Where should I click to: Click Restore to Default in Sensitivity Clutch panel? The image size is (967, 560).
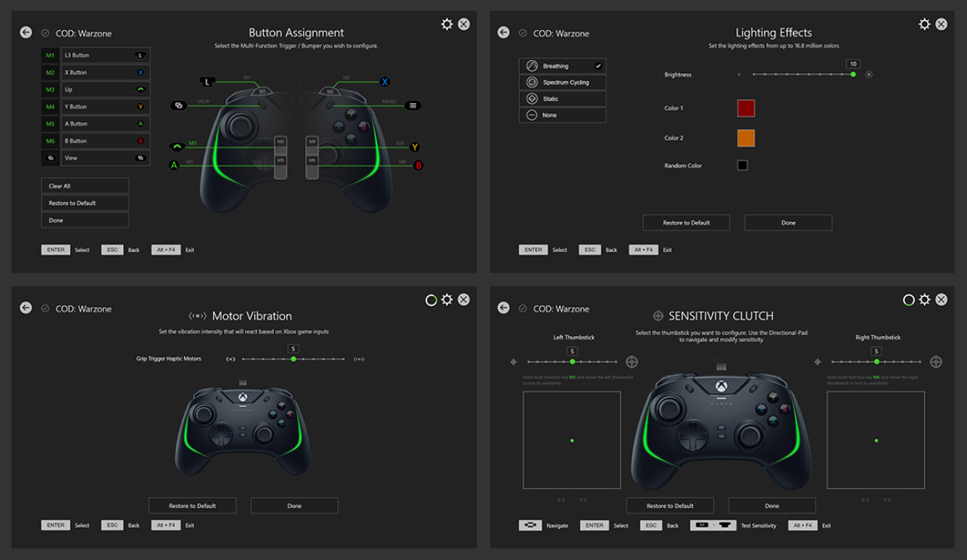click(670, 505)
